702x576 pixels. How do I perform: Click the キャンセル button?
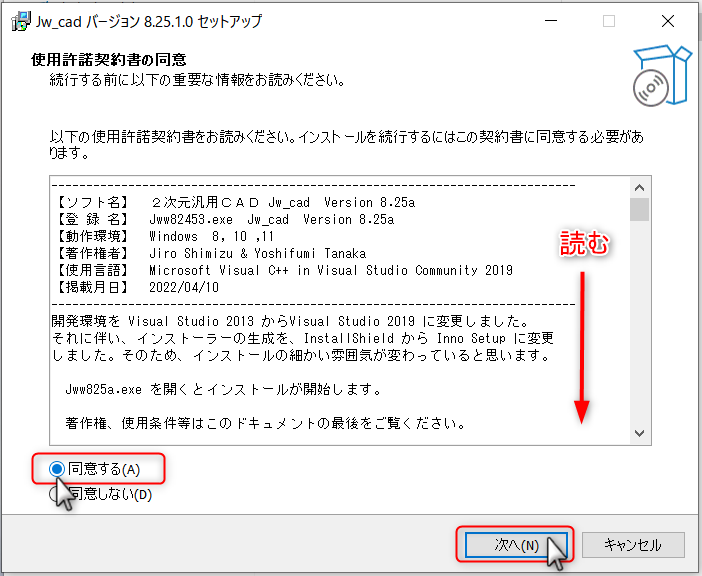(633, 545)
